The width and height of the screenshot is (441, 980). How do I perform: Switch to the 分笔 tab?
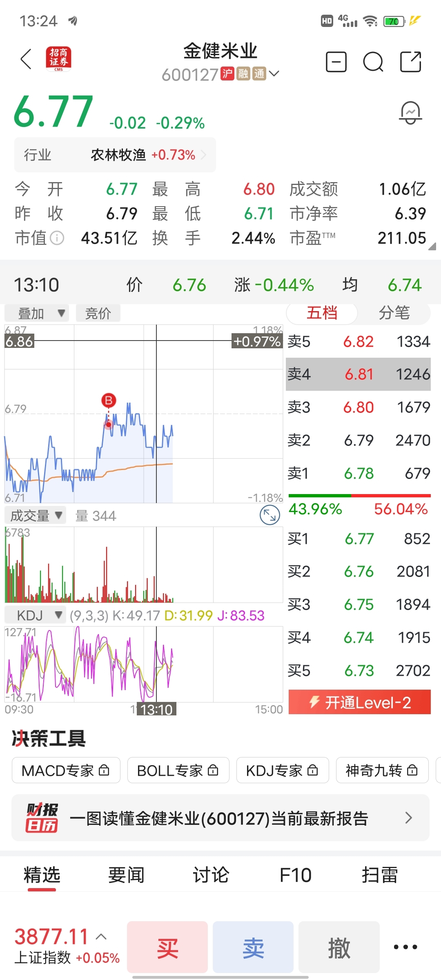coord(394,313)
